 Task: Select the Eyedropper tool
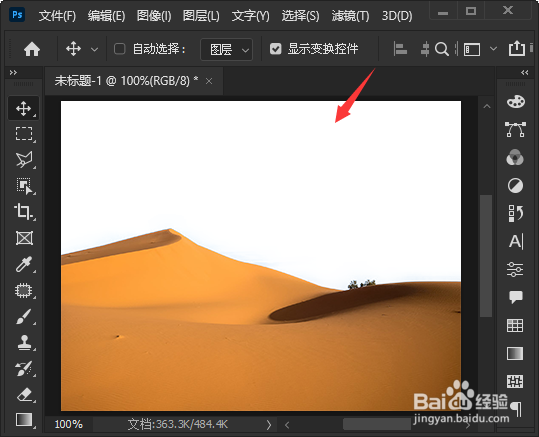[x=24, y=264]
